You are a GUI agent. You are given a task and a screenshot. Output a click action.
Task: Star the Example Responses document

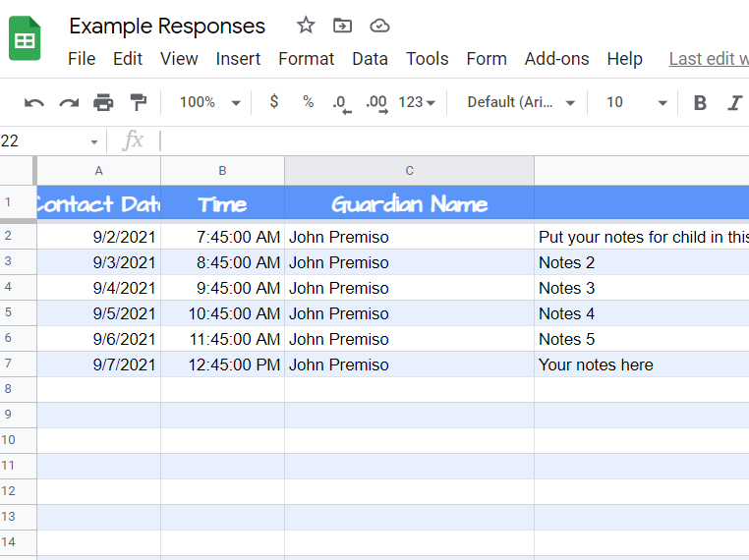(306, 26)
